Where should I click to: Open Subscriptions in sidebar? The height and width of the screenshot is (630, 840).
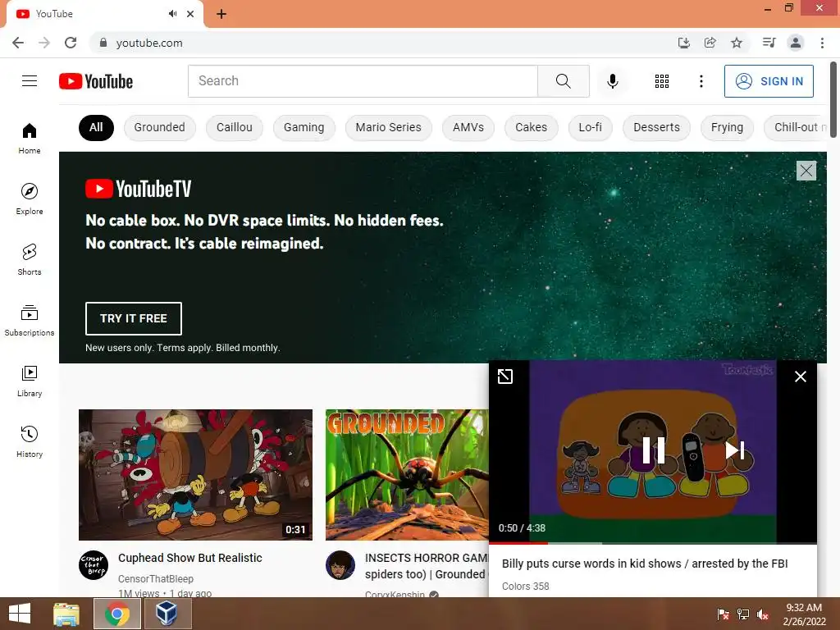pyautogui.click(x=30, y=321)
